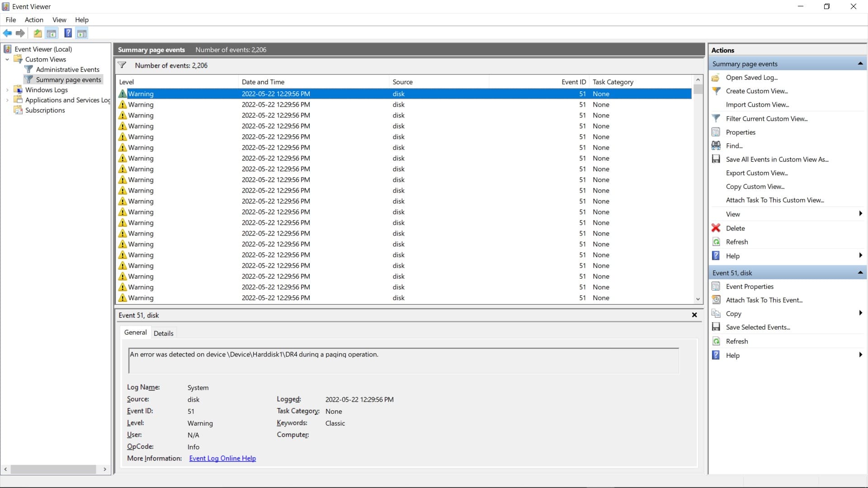This screenshot has height=488, width=868.
Task: Click the Back navigation arrow
Action: (x=7, y=33)
